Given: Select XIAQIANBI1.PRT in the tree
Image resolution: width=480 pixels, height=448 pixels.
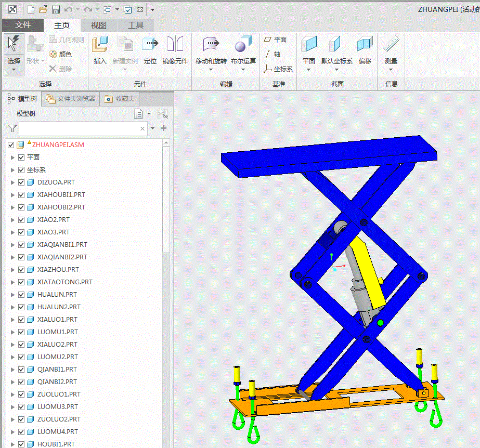Looking at the screenshot, I should point(62,245).
